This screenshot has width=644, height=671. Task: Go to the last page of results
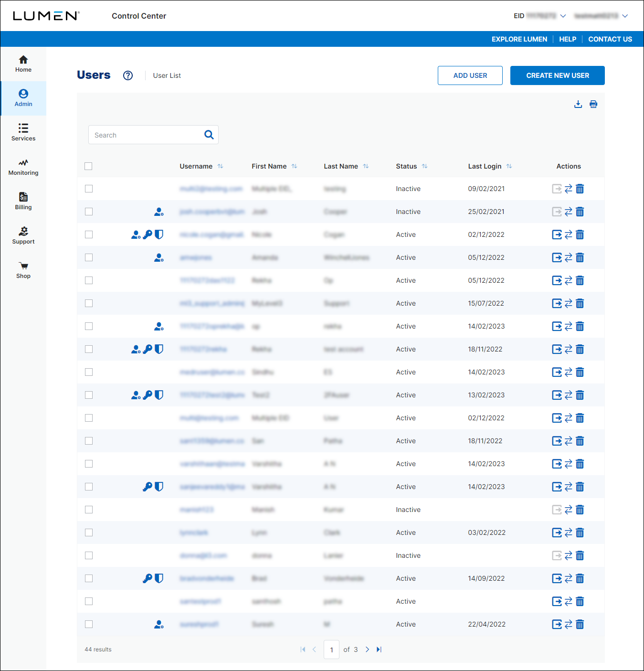tap(379, 650)
